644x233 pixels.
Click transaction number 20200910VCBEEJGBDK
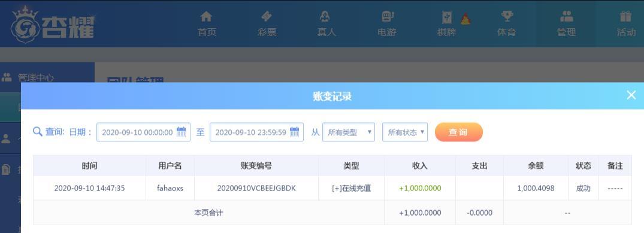click(256, 188)
